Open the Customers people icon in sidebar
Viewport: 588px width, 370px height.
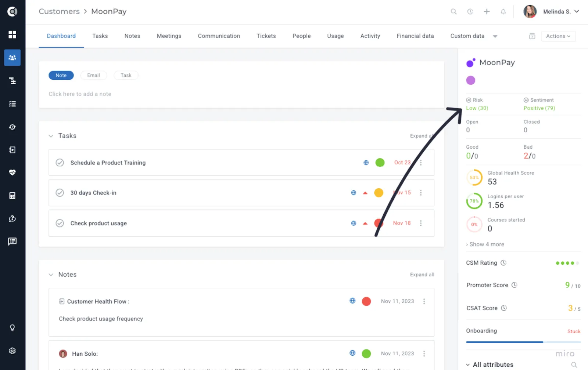[x=12, y=58]
